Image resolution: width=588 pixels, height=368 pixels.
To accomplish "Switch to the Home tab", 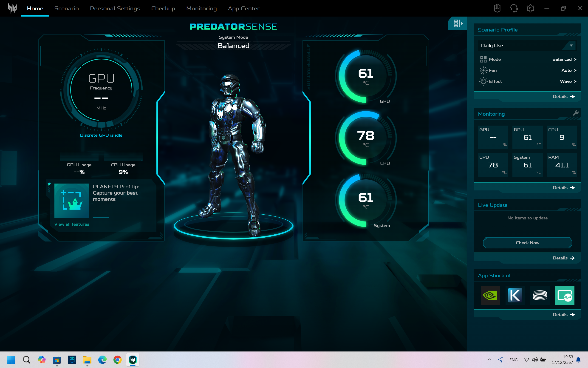I will (35, 8).
